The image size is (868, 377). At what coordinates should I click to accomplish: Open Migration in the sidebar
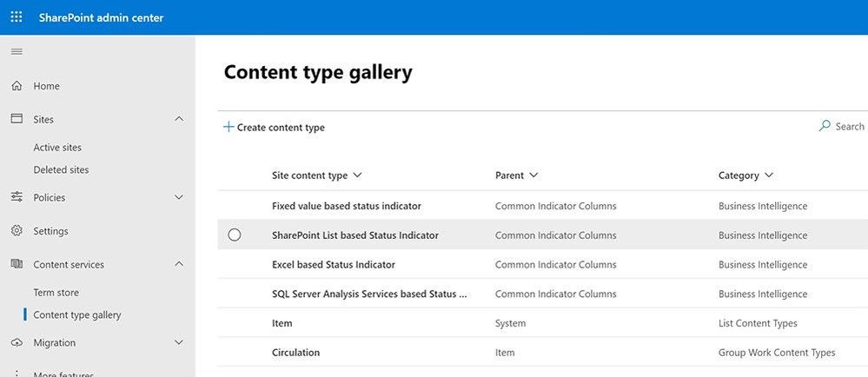pyautogui.click(x=54, y=342)
